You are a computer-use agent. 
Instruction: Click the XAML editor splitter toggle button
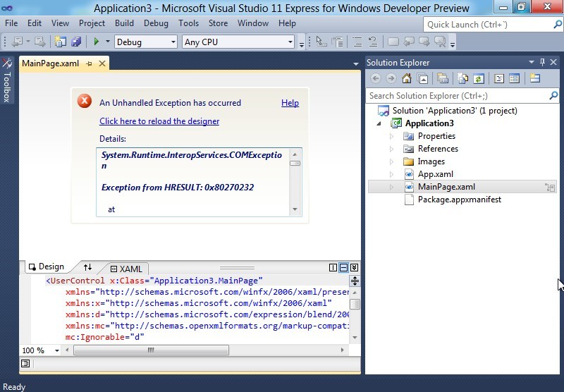(355, 281)
